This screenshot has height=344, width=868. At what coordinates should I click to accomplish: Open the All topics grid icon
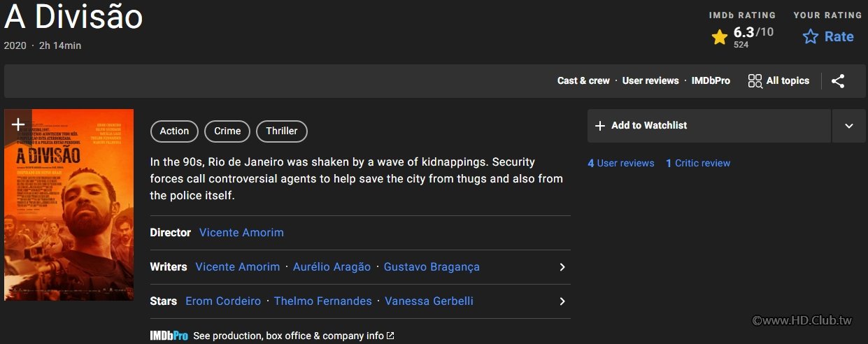pyautogui.click(x=755, y=81)
